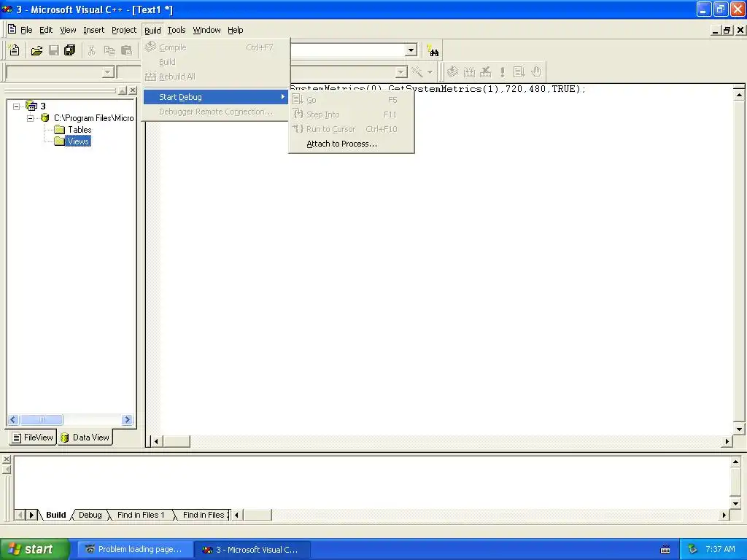Click the Insert/Remove Breakpoint hand icon
747x560 pixels.
coord(536,72)
